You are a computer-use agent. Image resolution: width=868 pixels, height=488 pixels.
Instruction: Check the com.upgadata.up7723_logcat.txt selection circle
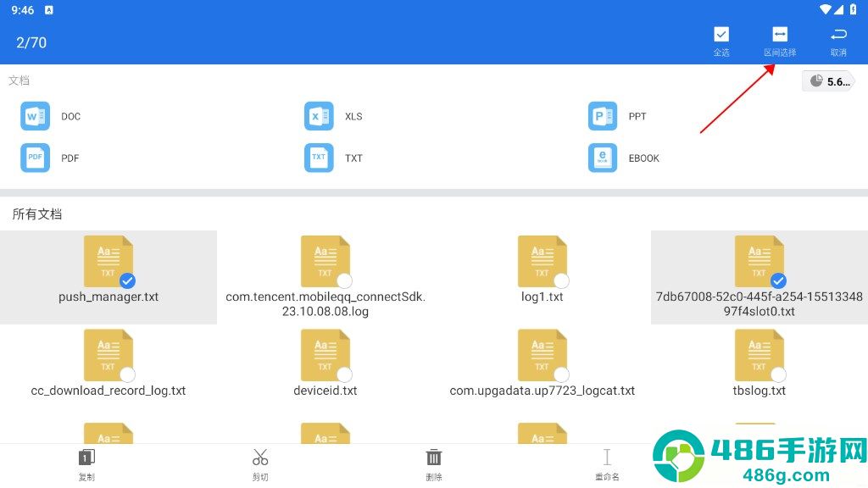tap(561, 374)
